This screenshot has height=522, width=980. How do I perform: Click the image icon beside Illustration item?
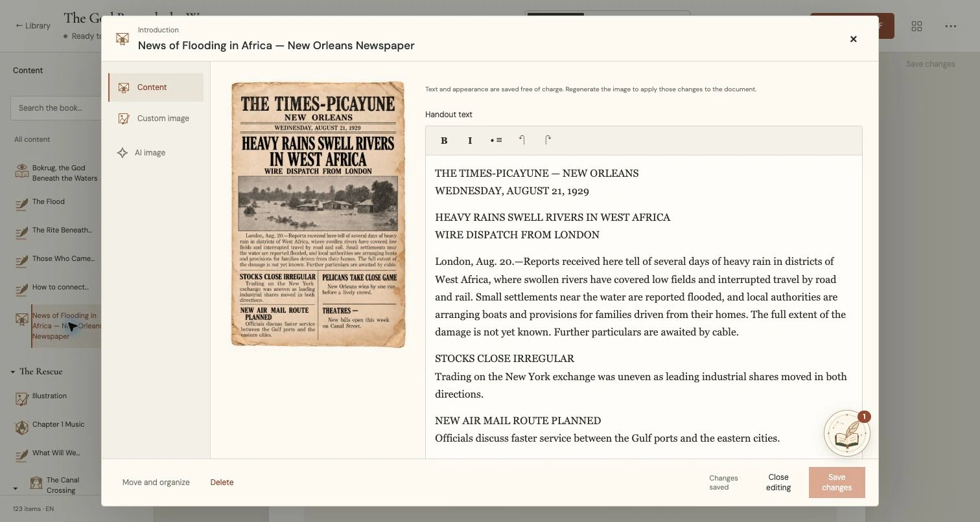(x=22, y=399)
